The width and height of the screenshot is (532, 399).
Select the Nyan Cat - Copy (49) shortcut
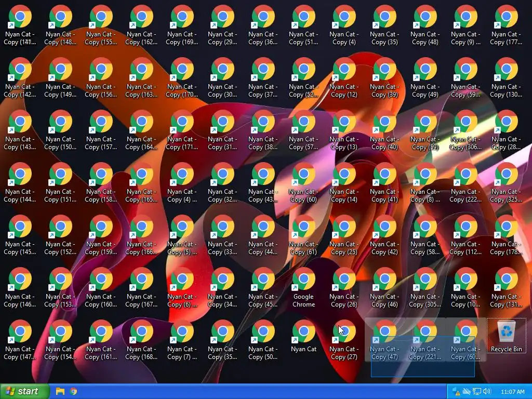click(x=425, y=78)
